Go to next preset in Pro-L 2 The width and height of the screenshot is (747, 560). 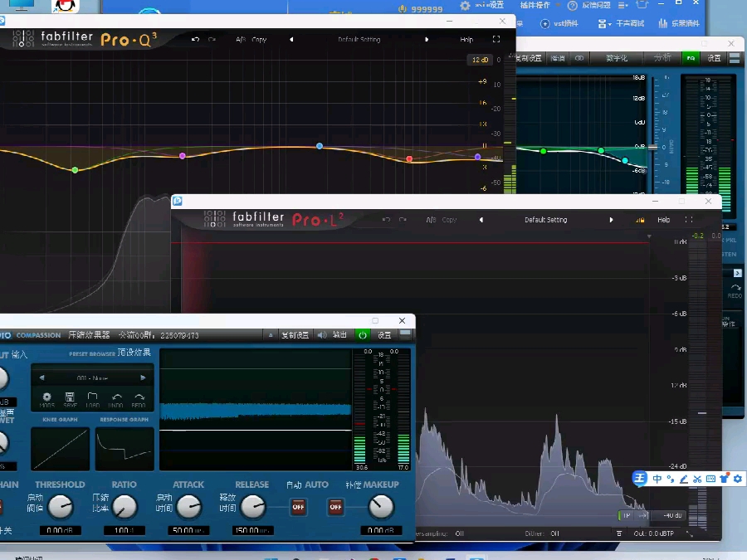tap(611, 220)
